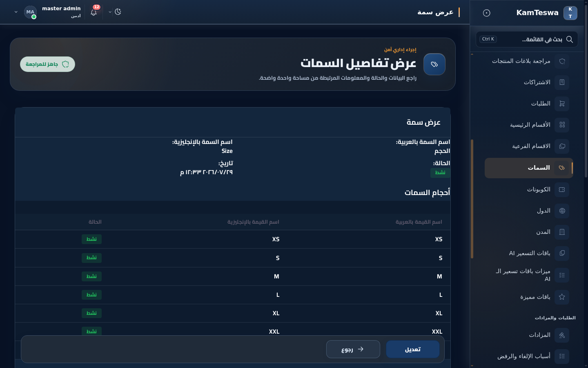The height and width of the screenshot is (368, 588).
Task: Click the اسم القيمة بالعربية column header
Action: [x=419, y=222]
